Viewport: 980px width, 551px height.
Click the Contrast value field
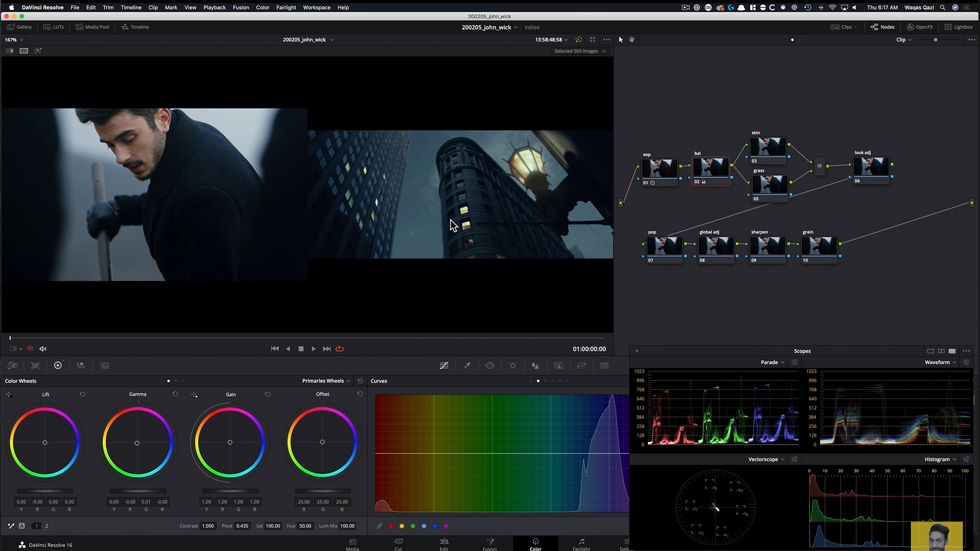[x=208, y=526]
